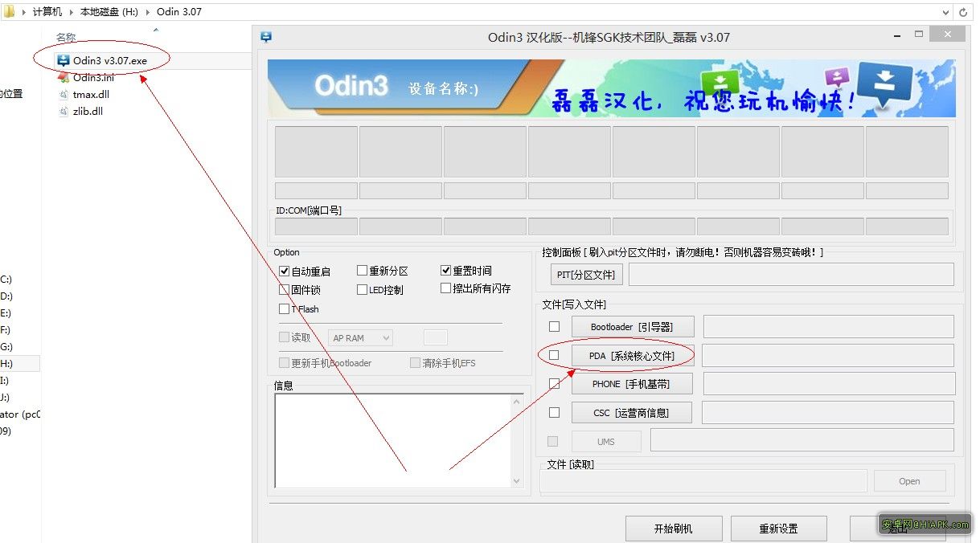The width and height of the screenshot is (980, 543).
Task: Enable the LED控制 checkbox
Action: pyautogui.click(x=362, y=290)
